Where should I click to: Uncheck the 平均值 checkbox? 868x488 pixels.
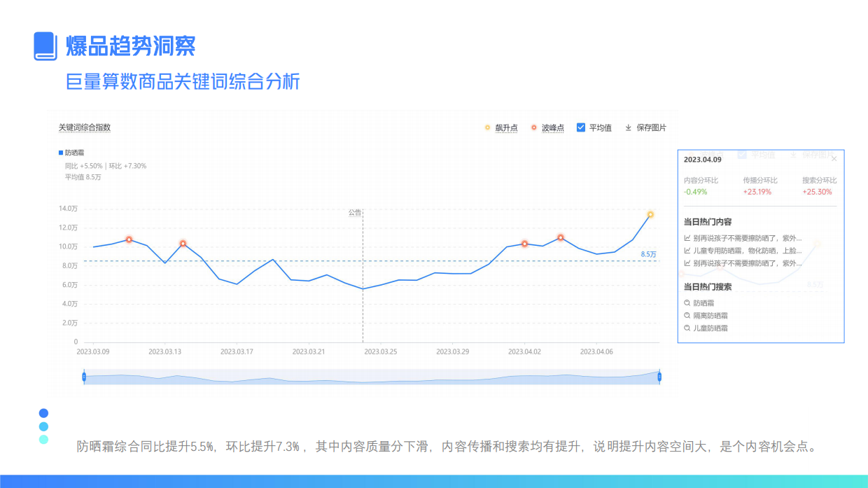[x=580, y=127]
